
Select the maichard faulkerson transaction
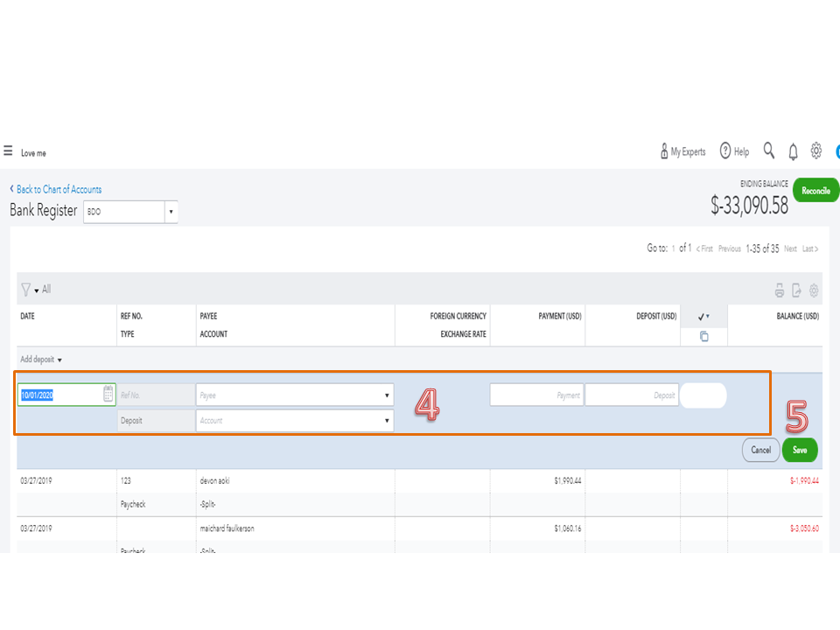(419, 535)
